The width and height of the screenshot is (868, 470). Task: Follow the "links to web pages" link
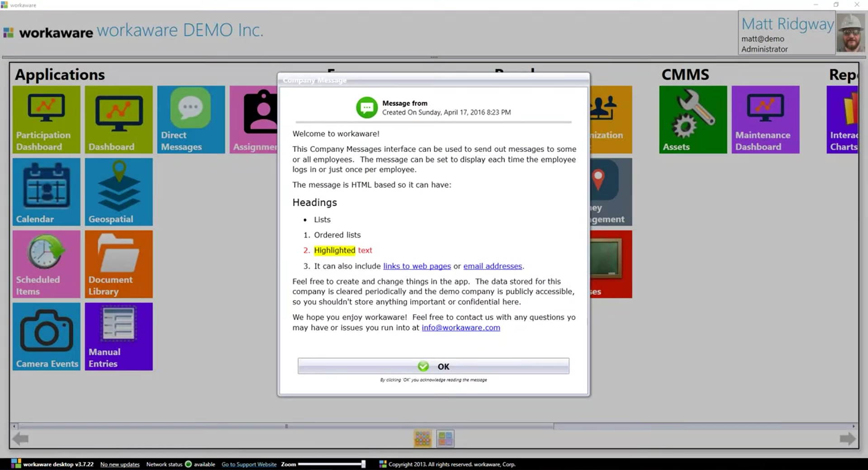tap(417, 266)
